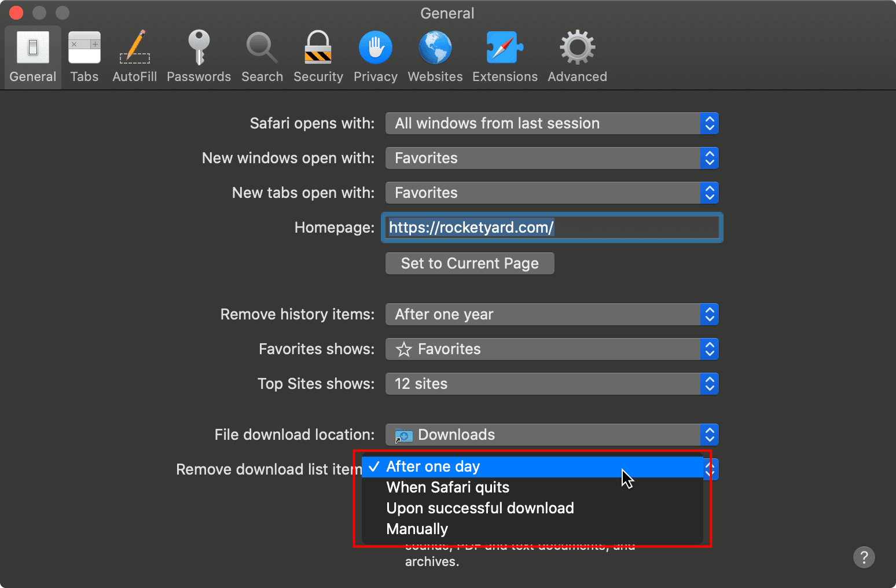The width and height of the screenshot is (896, 588).
Task: Open the Passwords preferences pane
Action: click(x=199, y=57)
